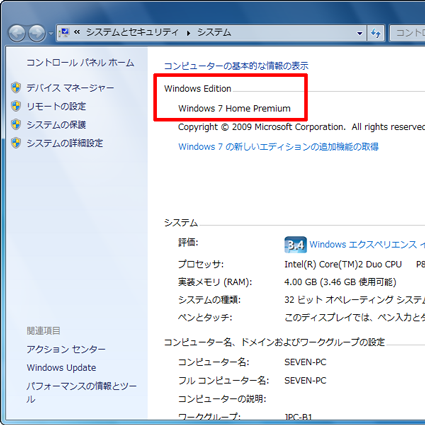
Task: Open the arrow after システムとセキュリティ breadcrumb
Action: tap(188, 33)
